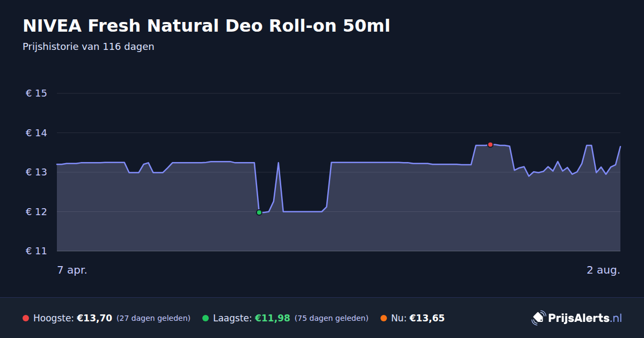Click the € 13 axis label

36,172
